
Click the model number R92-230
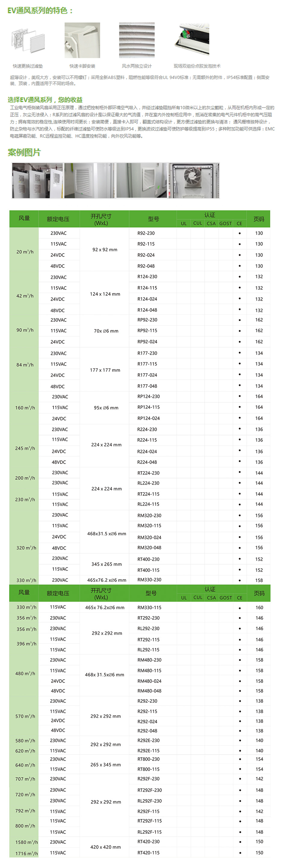click(146, 233)
